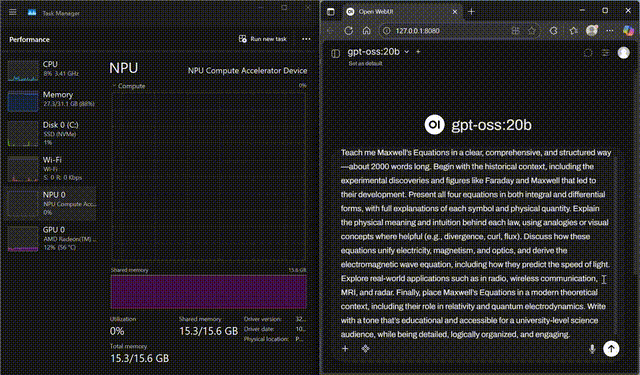Select Disk 0 (C:) performance entry
640x375 pixels.
pos(51,133)
